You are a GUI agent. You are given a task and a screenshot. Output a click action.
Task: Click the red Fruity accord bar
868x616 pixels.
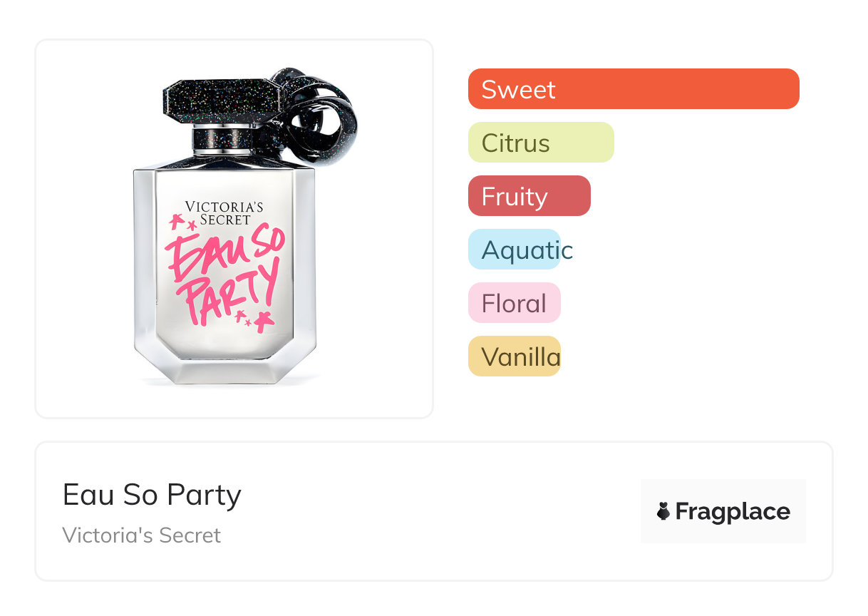point(529,196)
